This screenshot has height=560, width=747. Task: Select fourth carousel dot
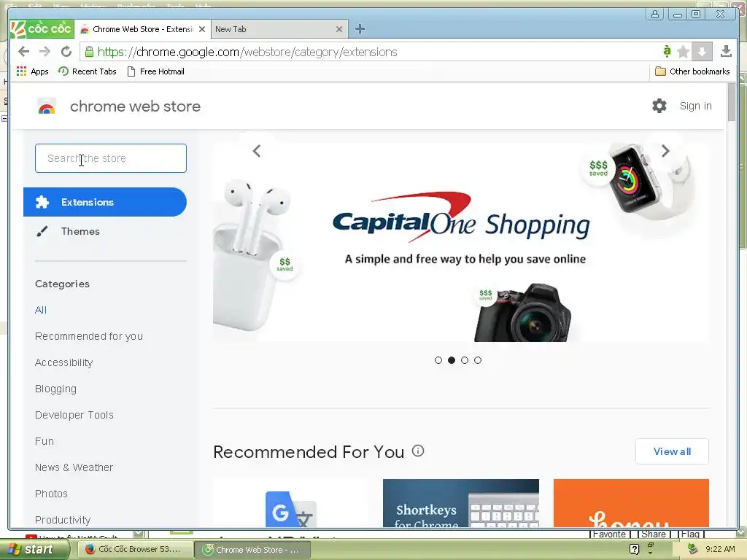tap(478, 360)
